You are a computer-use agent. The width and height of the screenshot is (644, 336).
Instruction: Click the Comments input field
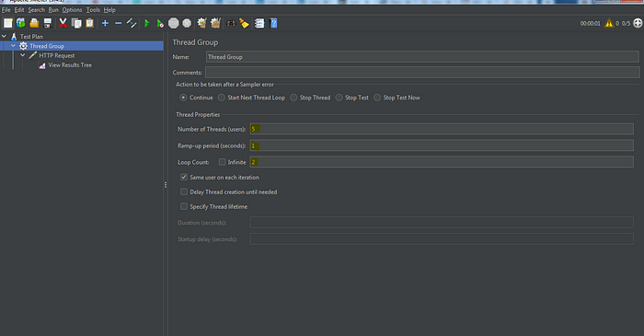click(x=422, y=73)
